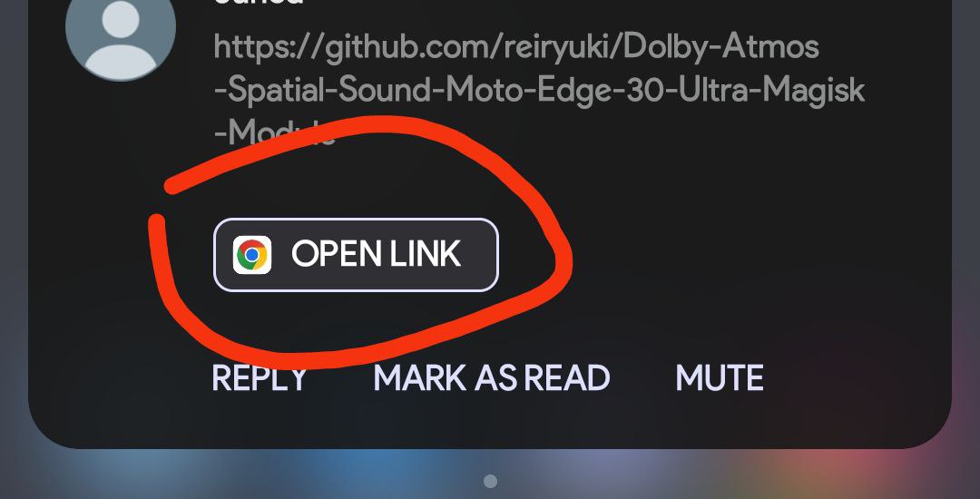Tap the sender name above the message
980x499 pixels.
click(260, 3)
